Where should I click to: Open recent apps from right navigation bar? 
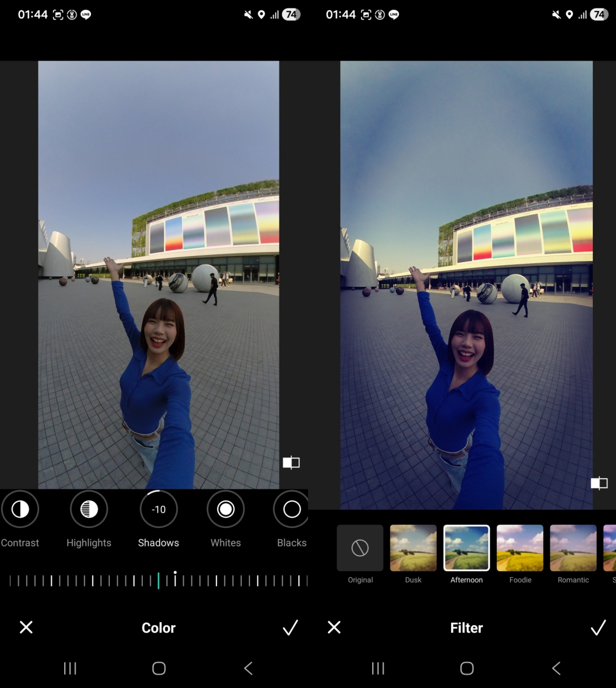378,669
